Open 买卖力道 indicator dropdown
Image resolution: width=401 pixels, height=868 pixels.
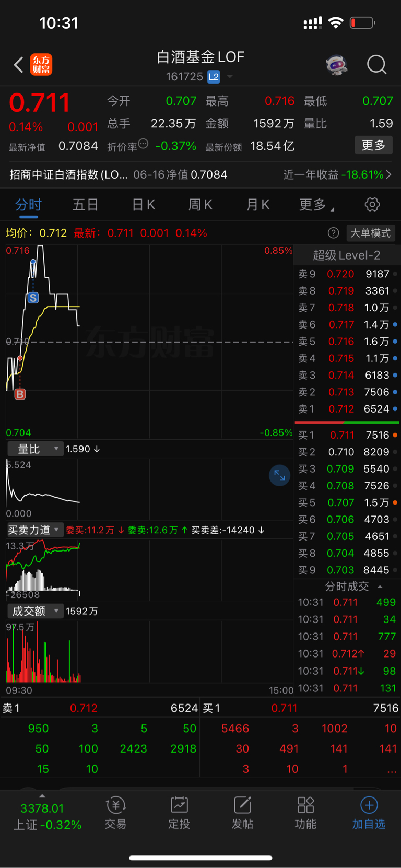point(35,530)
